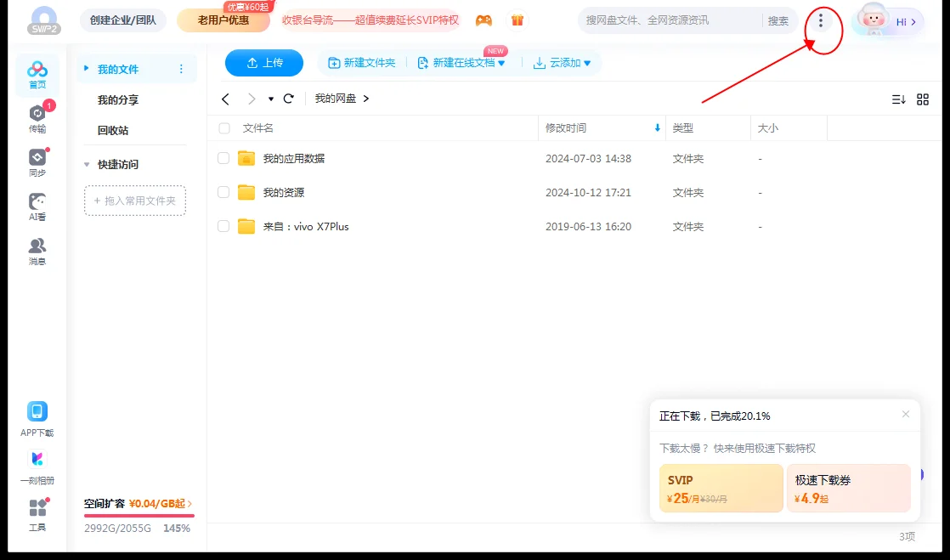950x560 pixels.
Task: Check the checkbox for 我的资源 folder
Action: pos(223,192)
